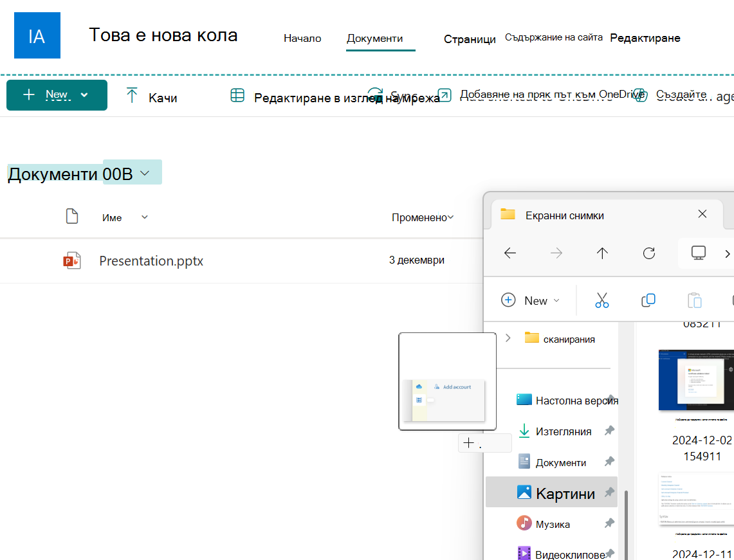The image size is (734, 560).
Task: Go back in File Explorer
Action: pos(509,253)
